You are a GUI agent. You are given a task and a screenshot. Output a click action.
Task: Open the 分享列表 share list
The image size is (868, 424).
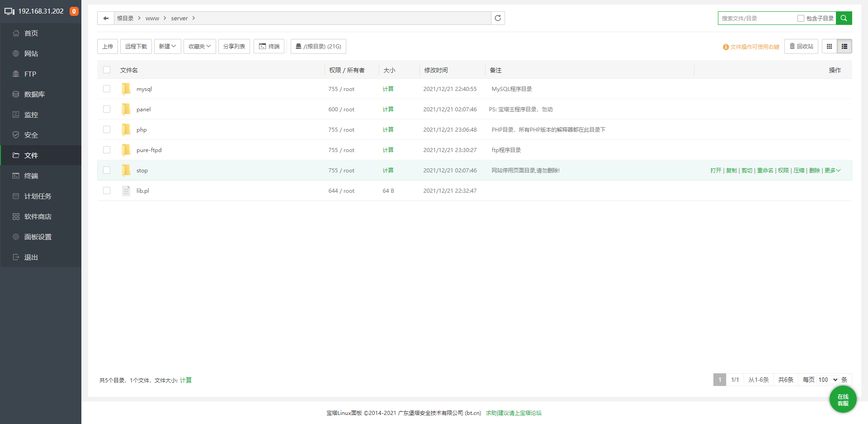point(234,46)
